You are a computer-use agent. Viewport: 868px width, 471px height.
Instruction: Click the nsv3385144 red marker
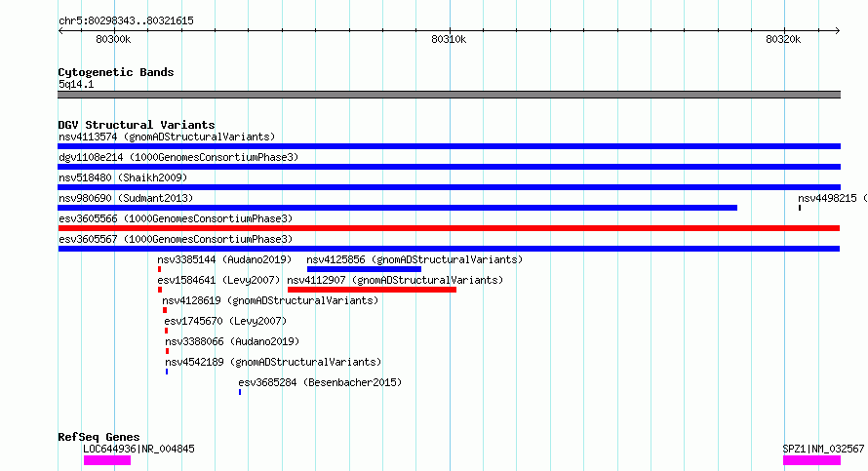coord(159,269)
